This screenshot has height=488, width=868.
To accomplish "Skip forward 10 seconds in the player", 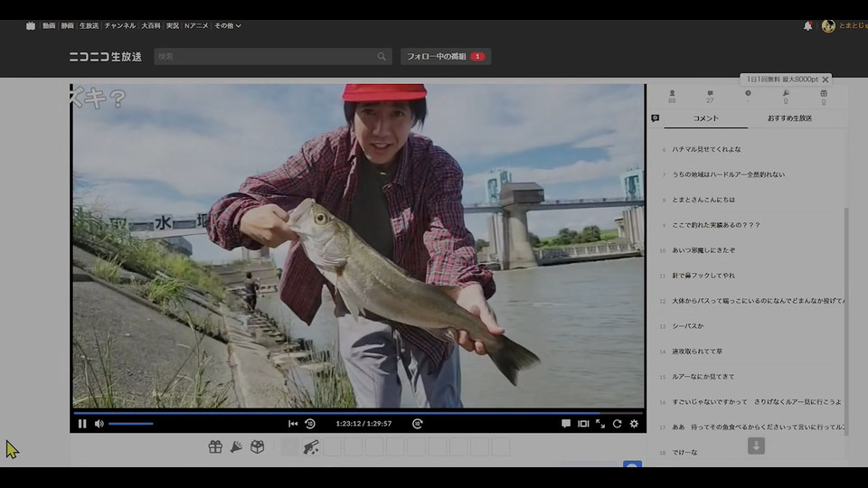I will point(417,423).
